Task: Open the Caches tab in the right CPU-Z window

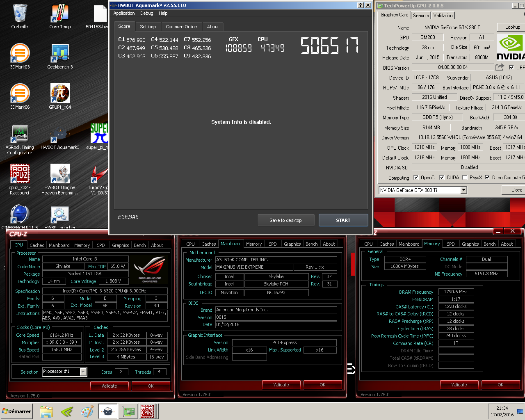Action: tap(386, 244)
